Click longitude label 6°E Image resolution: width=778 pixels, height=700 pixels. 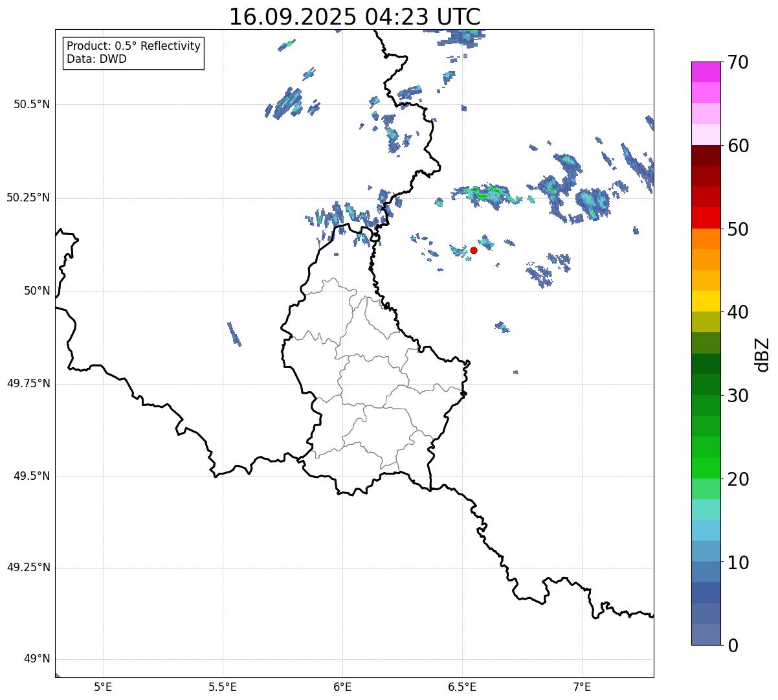[342, 687]
